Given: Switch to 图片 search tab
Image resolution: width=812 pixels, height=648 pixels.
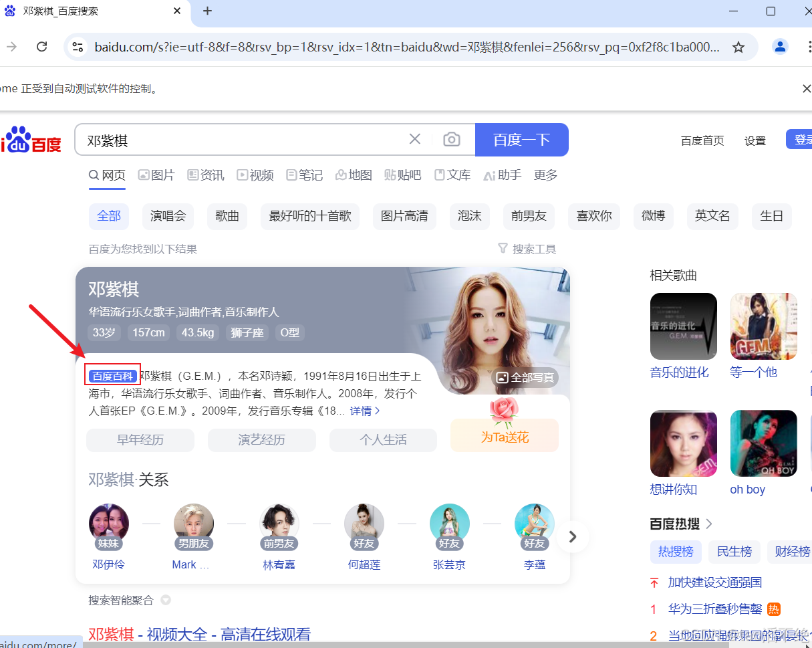Looking at the screenshot, I should (156, 175).
